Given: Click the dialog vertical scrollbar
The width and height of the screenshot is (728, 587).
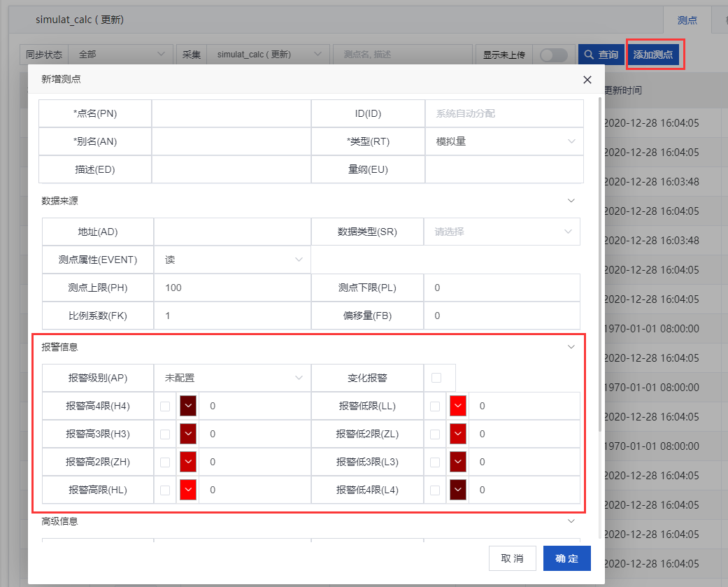Looking at the screenshot, I should coord(600,264).
